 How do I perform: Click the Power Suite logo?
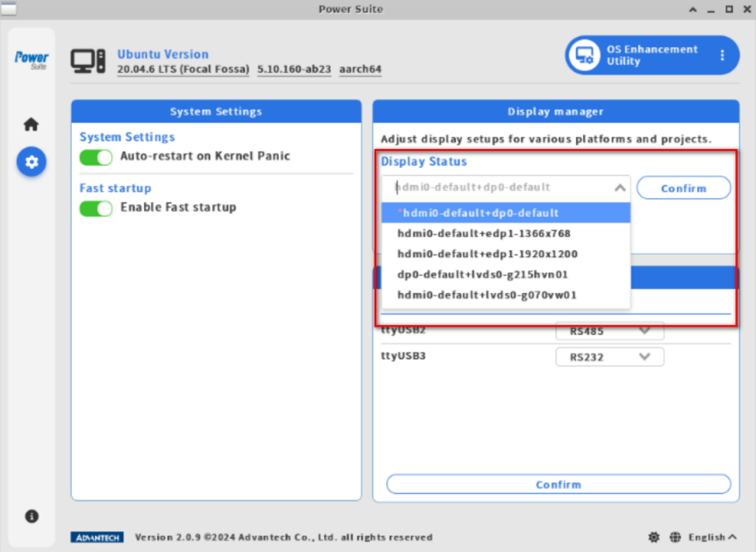point(31,58)
